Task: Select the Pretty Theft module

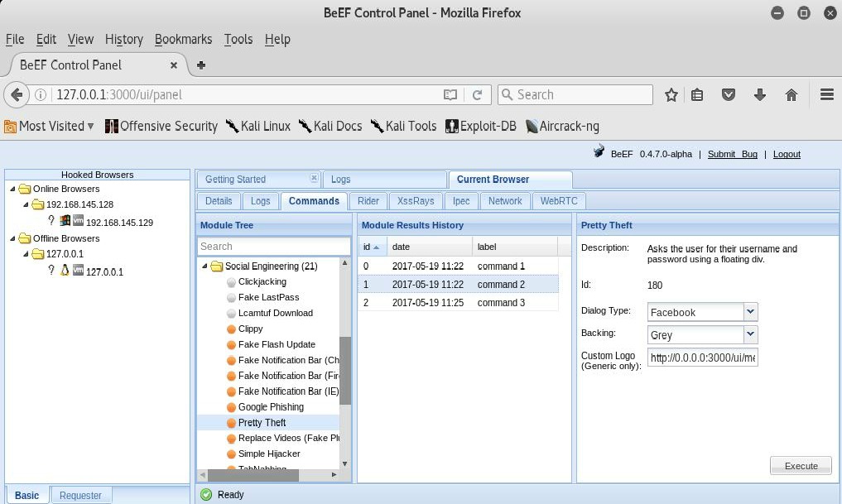Action: 262,423
